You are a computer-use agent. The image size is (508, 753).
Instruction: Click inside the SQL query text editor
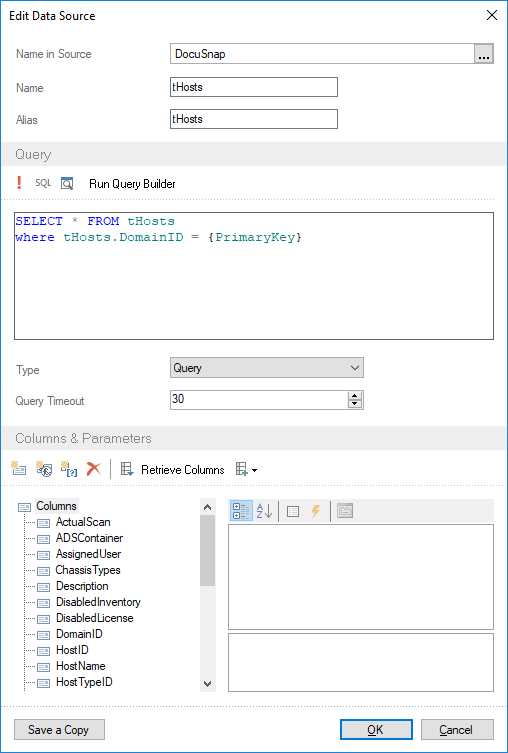(254, 276)
